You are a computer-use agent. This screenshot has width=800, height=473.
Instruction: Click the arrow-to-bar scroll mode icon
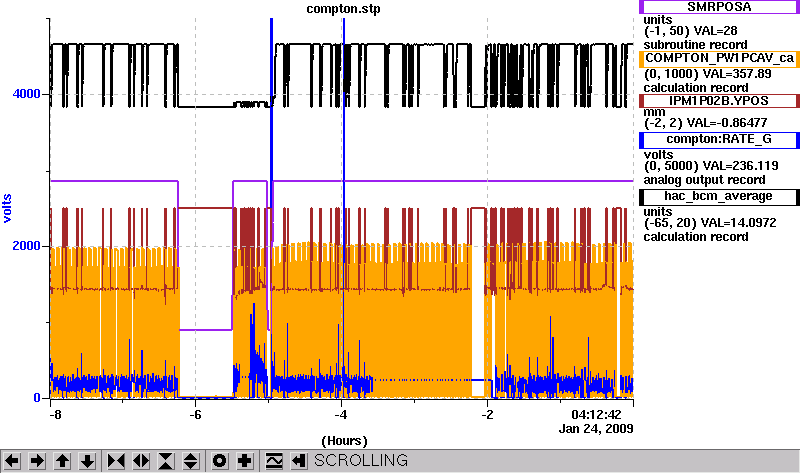click(298, 461)
